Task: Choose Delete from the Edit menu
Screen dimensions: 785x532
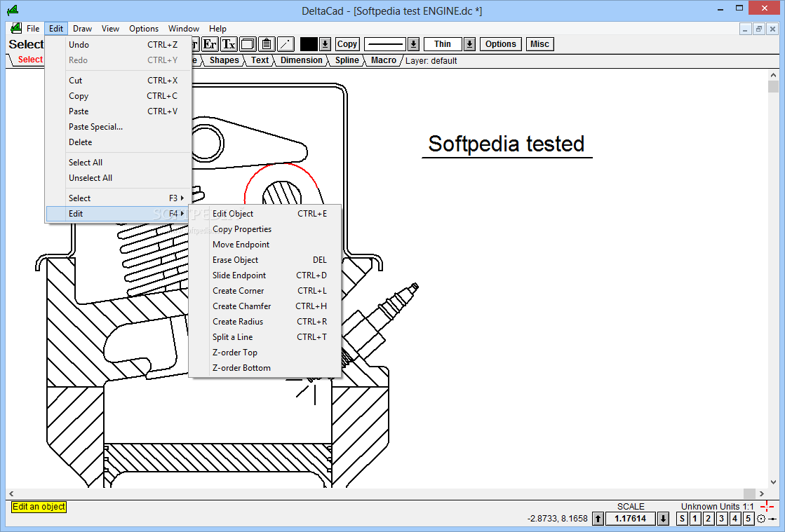Action: click(x=118, y=142)
